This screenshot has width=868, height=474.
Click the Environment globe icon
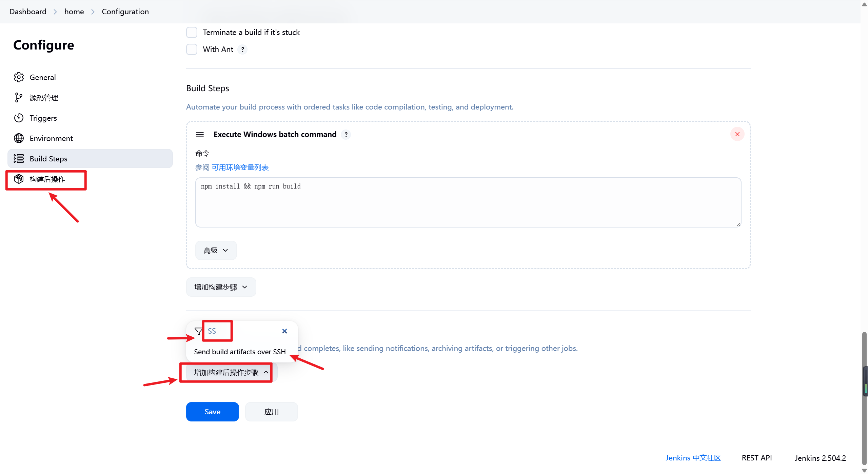coord(19,138)
